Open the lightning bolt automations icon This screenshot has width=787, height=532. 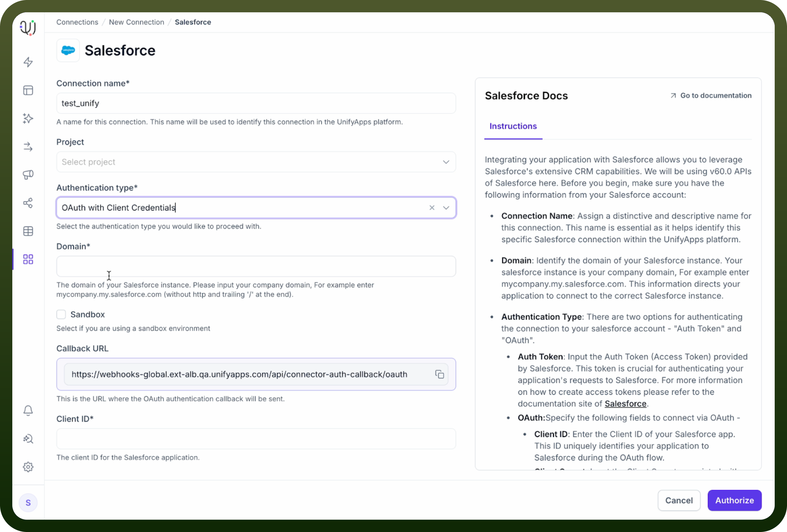(28, 62)
